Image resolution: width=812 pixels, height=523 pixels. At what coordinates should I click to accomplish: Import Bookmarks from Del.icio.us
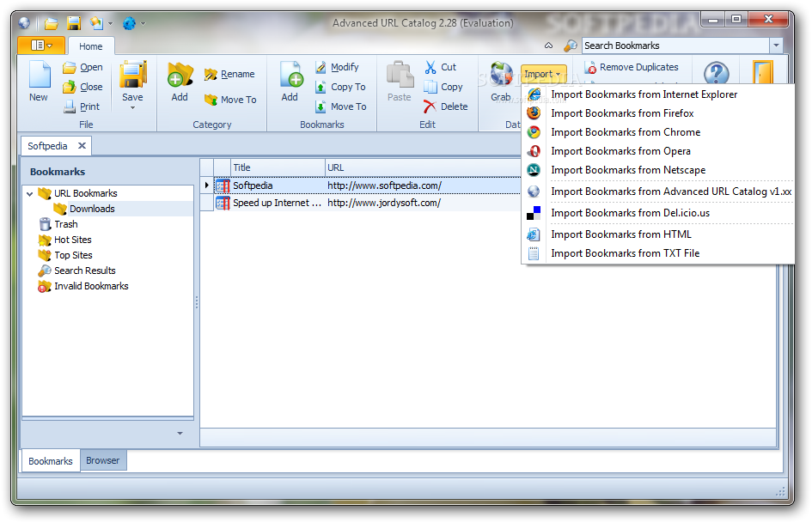coord(658,213)
